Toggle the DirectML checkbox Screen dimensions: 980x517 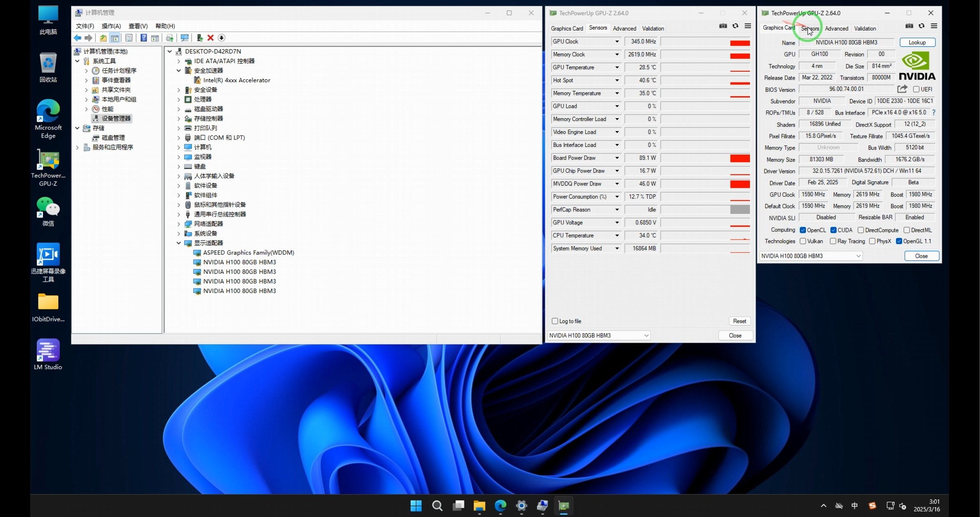(907, 230)
